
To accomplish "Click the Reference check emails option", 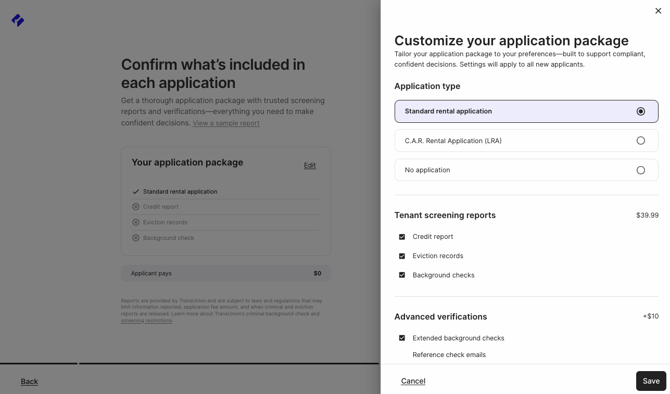I will [x=449, y=355].
